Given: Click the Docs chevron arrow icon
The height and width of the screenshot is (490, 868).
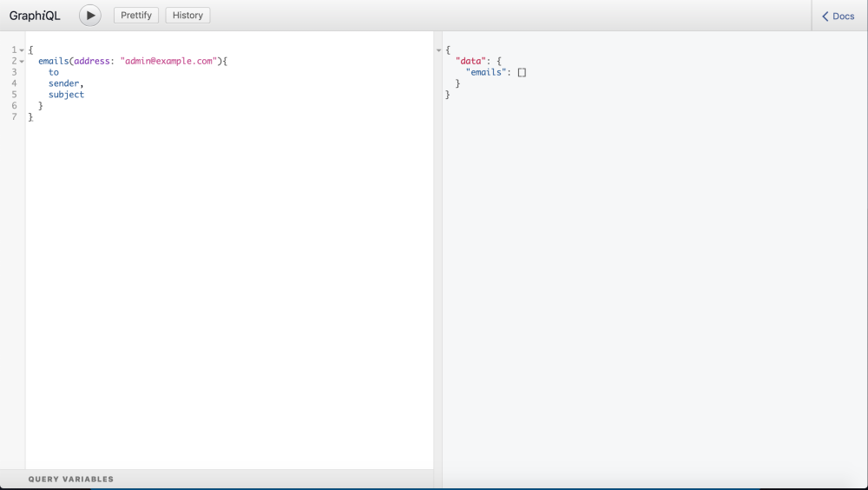Looking at the screenshot, I should tap(825, 17).
